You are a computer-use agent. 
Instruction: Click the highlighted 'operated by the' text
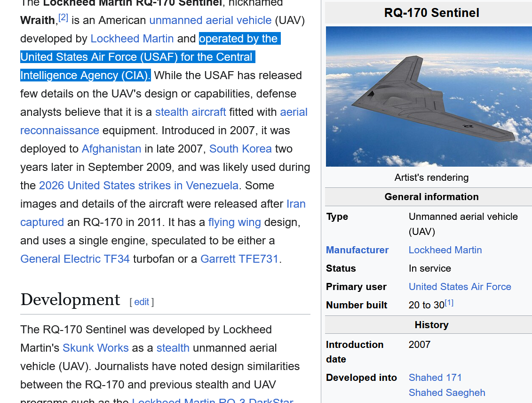[238, 39]
